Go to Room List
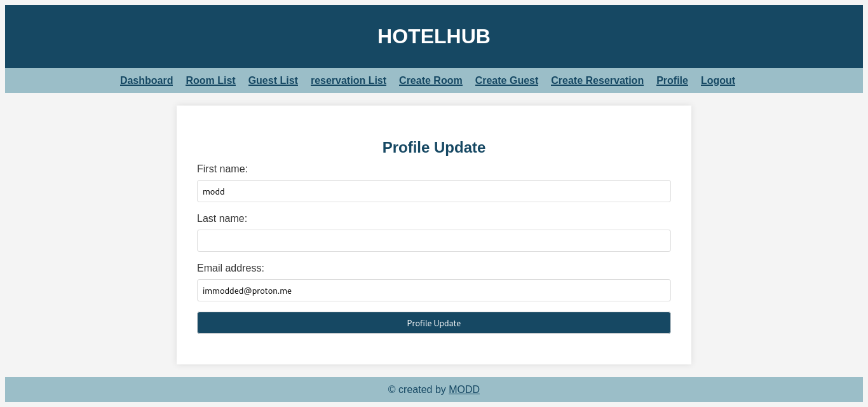The height and width of the screenshot is (407, 868). pyautogui.click(x=210, y=81)
